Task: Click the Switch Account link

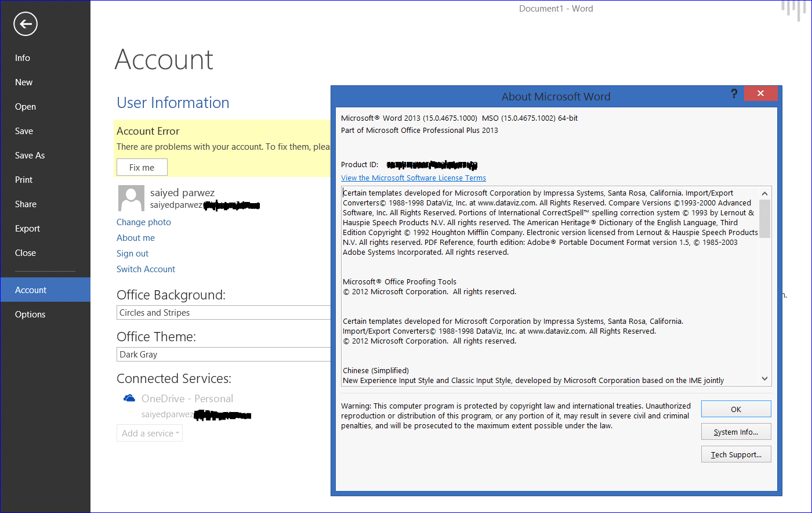Action: (x=146, y=269)
